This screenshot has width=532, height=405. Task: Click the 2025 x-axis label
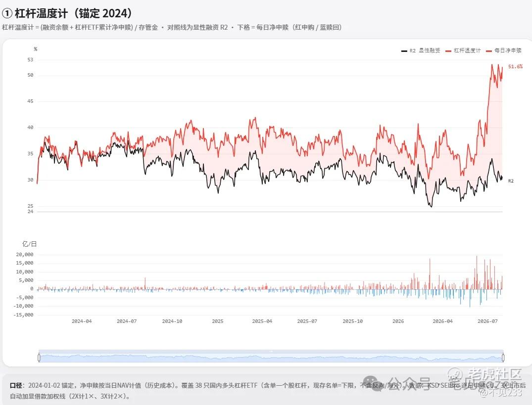point(217,321)
